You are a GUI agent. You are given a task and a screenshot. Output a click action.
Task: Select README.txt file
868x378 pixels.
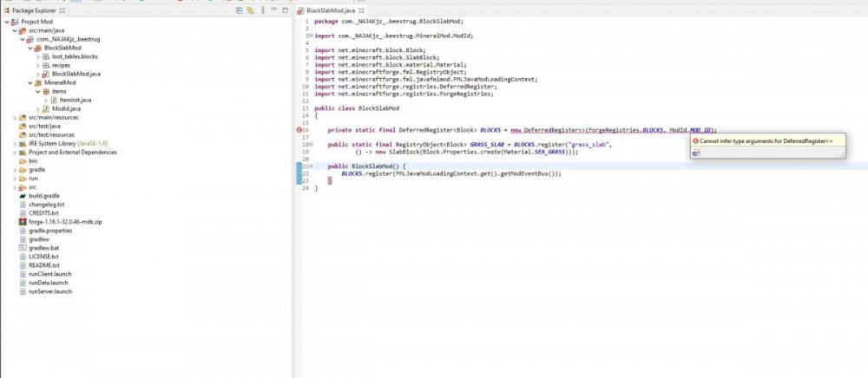coord(43,265)
